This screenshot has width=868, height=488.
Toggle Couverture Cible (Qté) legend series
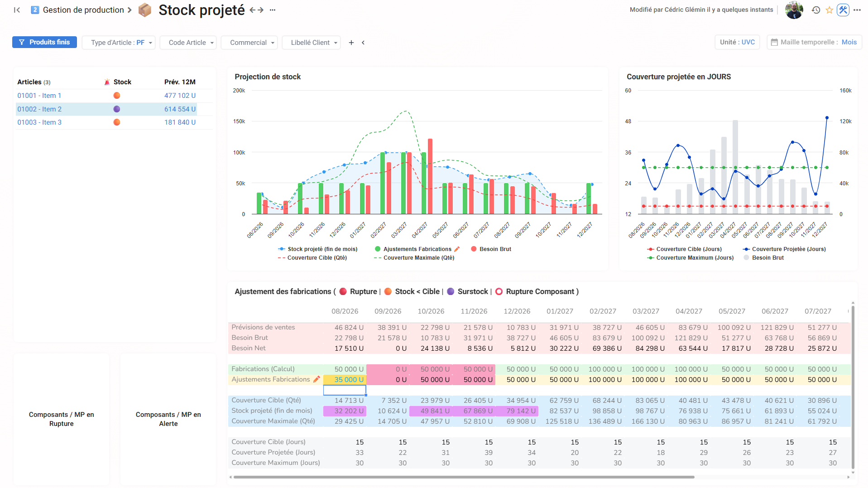pos(312,258)
